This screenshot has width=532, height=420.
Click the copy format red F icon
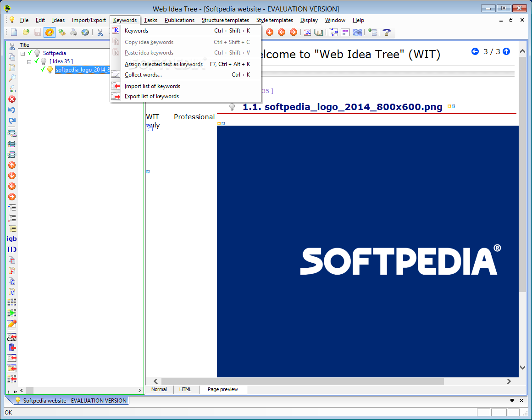tap(12, 260)
